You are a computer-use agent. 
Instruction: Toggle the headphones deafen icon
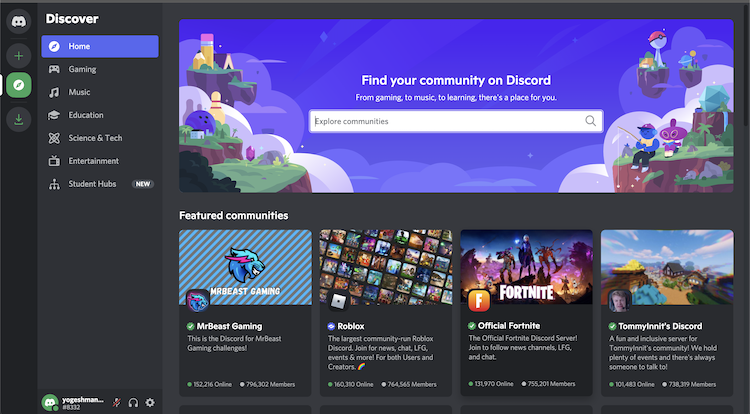click(133, 403)
